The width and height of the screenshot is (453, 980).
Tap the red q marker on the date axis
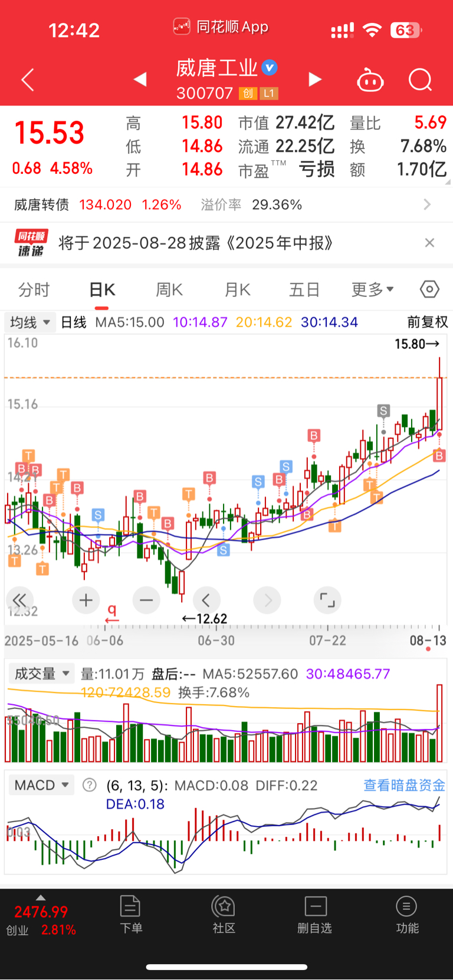pyautogui.click(x=112, y=613)
